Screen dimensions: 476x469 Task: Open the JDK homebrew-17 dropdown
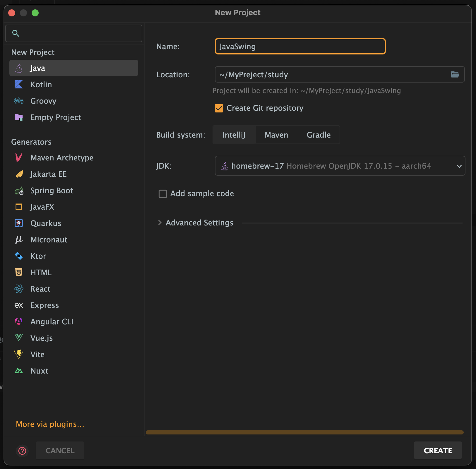340,166
